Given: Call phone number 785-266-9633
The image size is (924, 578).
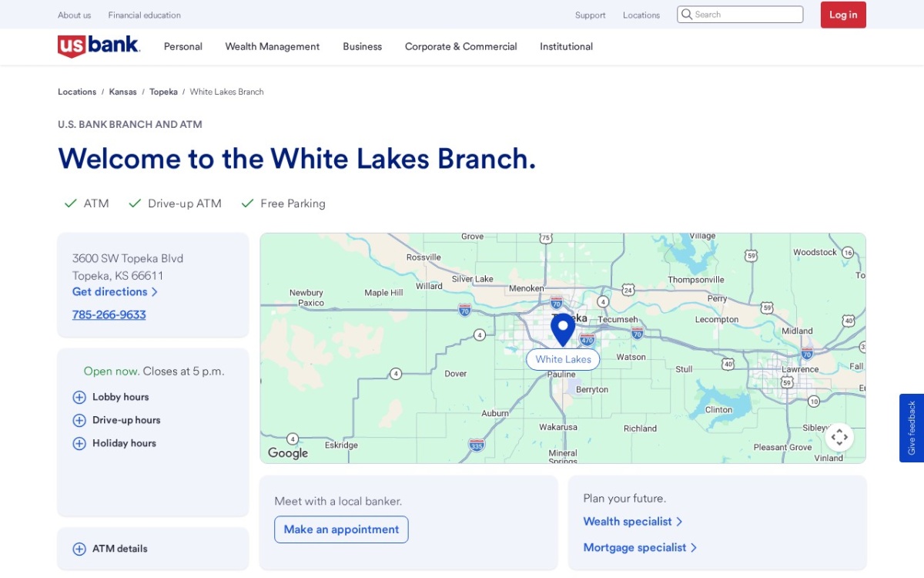Looking at the screenshot, I should (x=109, y=314).
